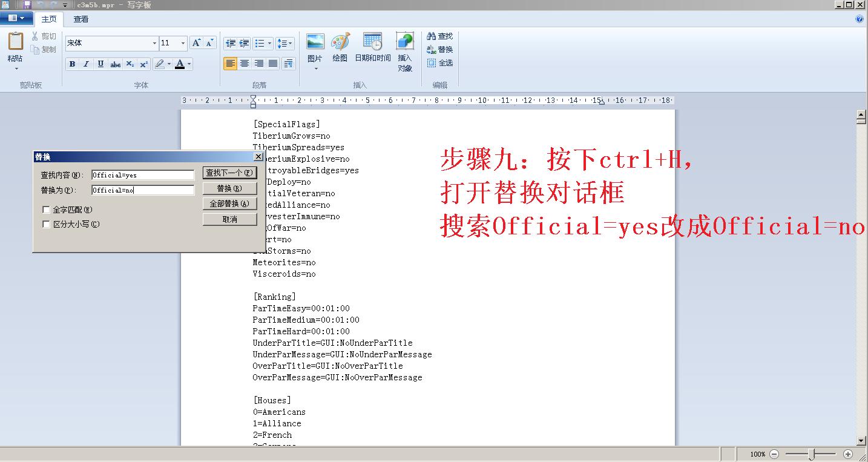Increase paragraph indent

[244, 44]
